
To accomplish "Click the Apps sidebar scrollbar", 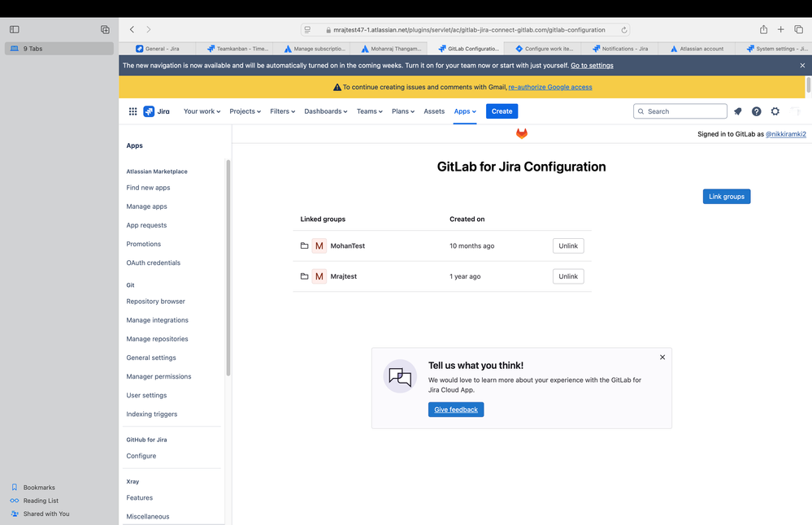I will point(228,267).
